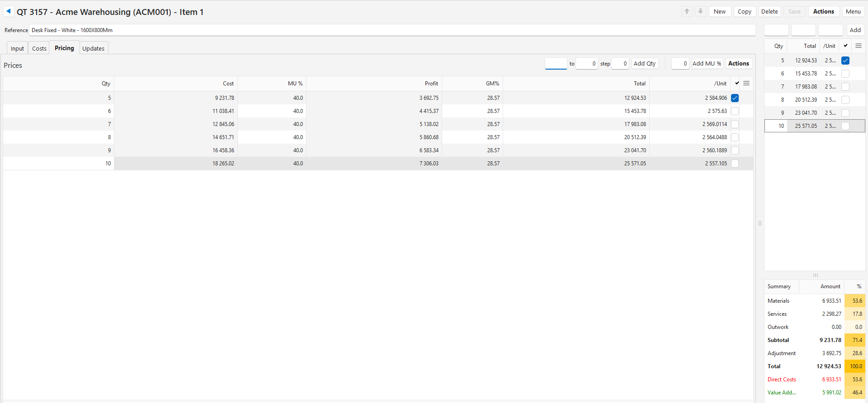Open the Prices panel Actions menu
This screenshot has width=868, height=403.
738,64
